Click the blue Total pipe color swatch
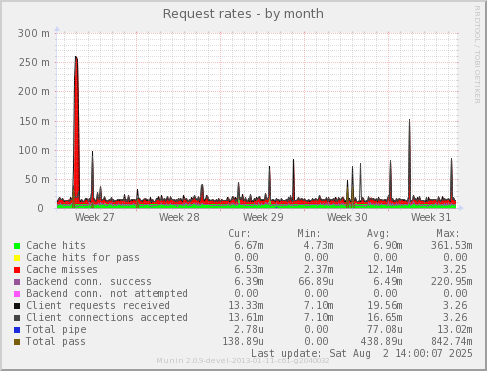 click(17, 330)
